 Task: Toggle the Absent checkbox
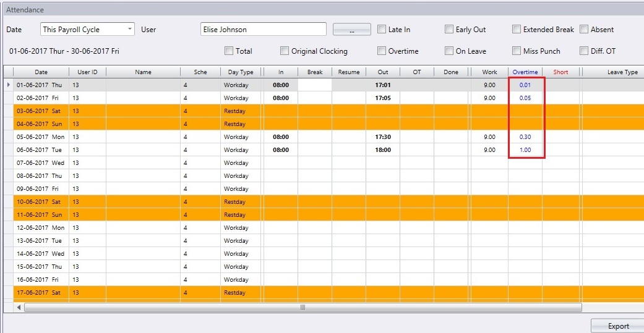tap(584, 30)
